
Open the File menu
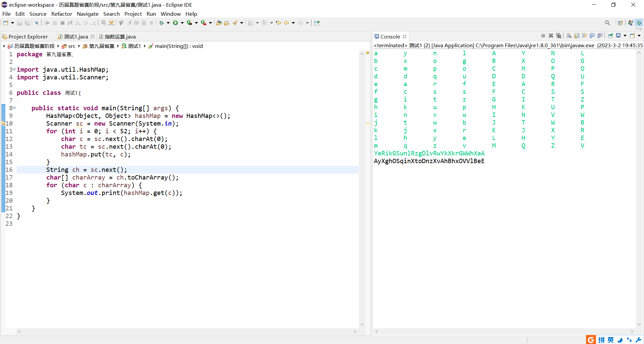6,14
